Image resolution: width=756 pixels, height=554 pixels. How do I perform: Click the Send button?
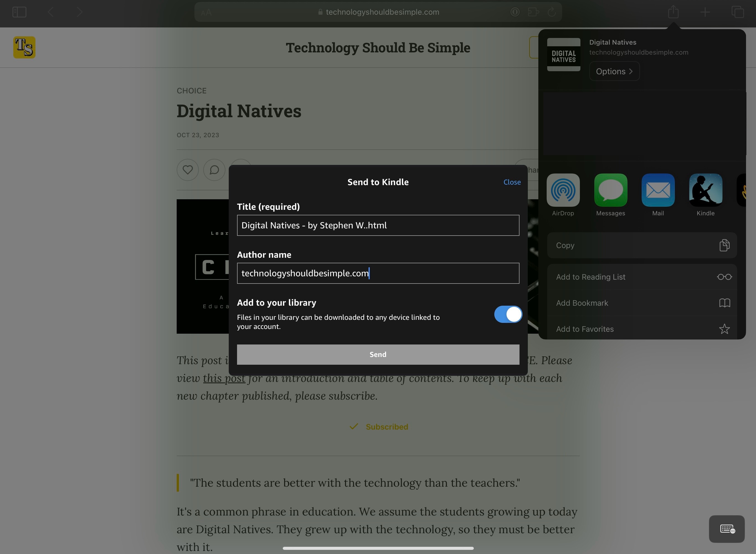[x=378, y=354]
